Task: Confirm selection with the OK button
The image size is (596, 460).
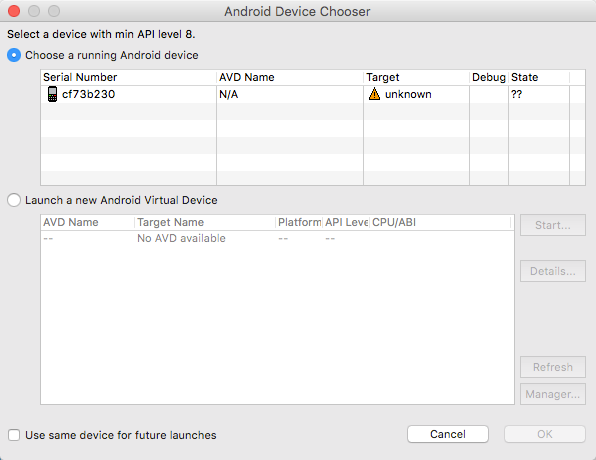Action: pos(545,434)
